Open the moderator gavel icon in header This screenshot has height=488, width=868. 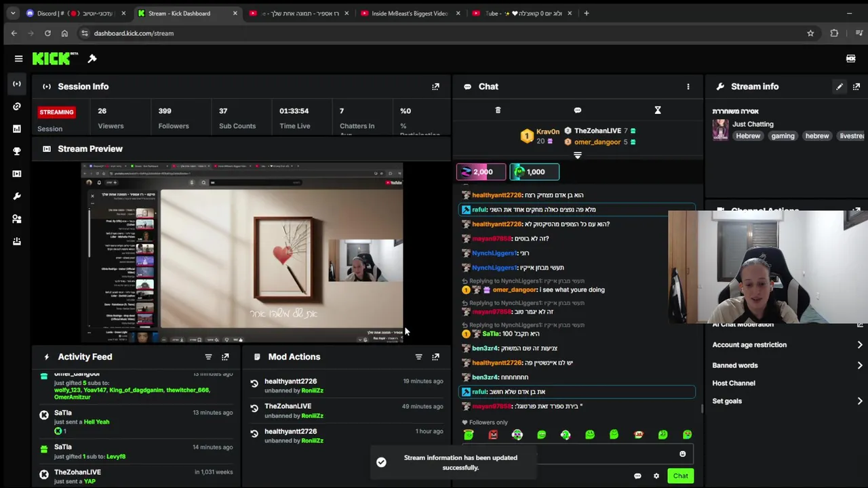tap(92, 58)
